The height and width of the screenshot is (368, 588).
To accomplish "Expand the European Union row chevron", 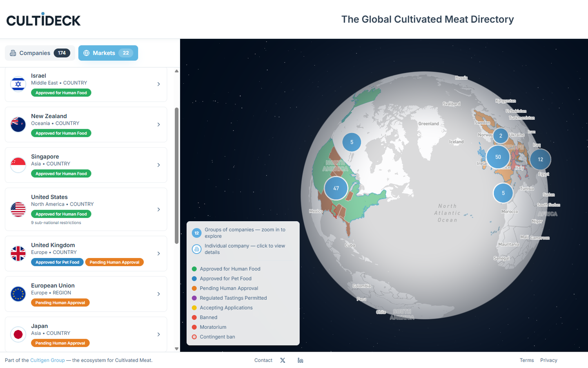I will 159,294.
